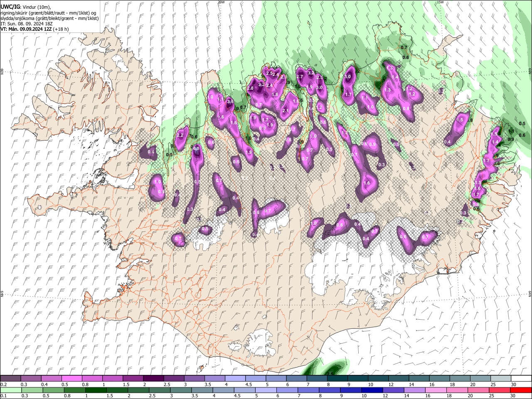Image resolution: width=532 pixels, height=399 pixels.
Task: Select the bright magenta 0.5 swatch in snow legend
Action: [x=71, y=379]
